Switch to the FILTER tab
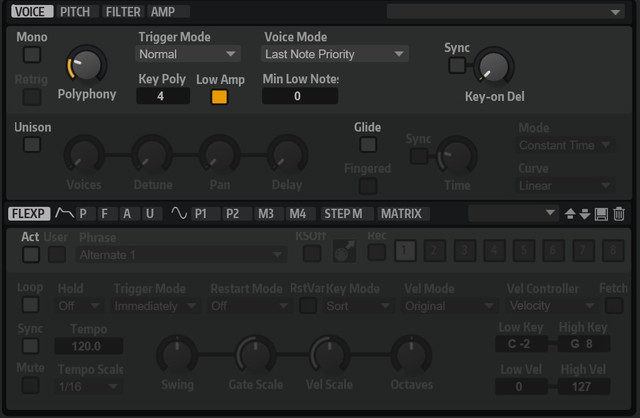Image resolution: width=640 pixels, height=418 pixels. [x=123, y=11]
